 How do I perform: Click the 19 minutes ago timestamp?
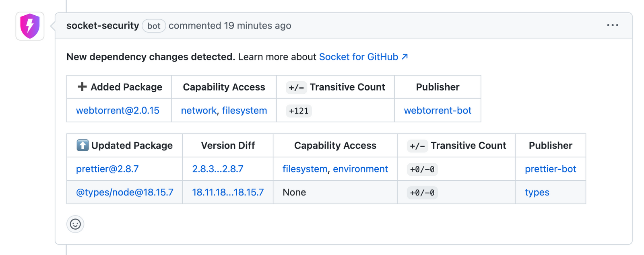click(x=257, y=26)
